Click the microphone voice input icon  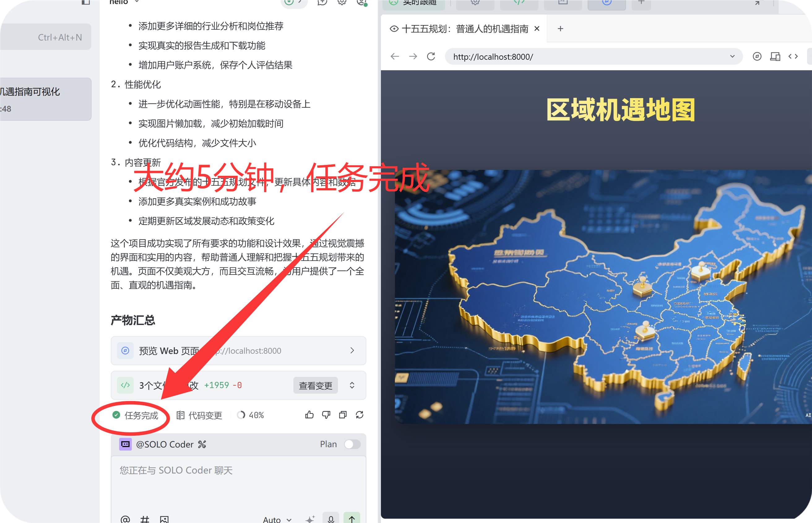point(331,519)
